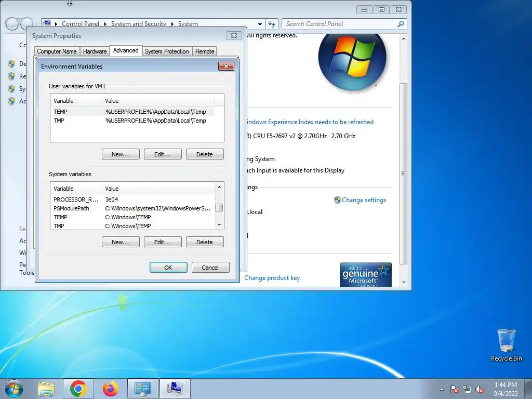Image resolution: width=532 pixels, height=399 pixels.
Task: Click System and Security in breadcrumb
Action: click(138, 24)
